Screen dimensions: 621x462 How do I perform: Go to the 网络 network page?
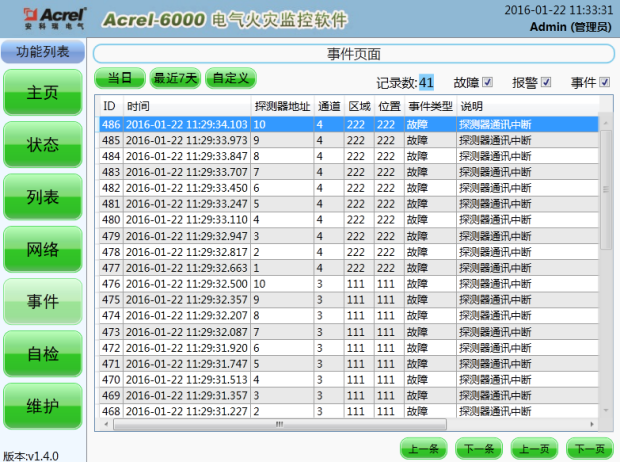pyautogui.click(x=42, y=250)
